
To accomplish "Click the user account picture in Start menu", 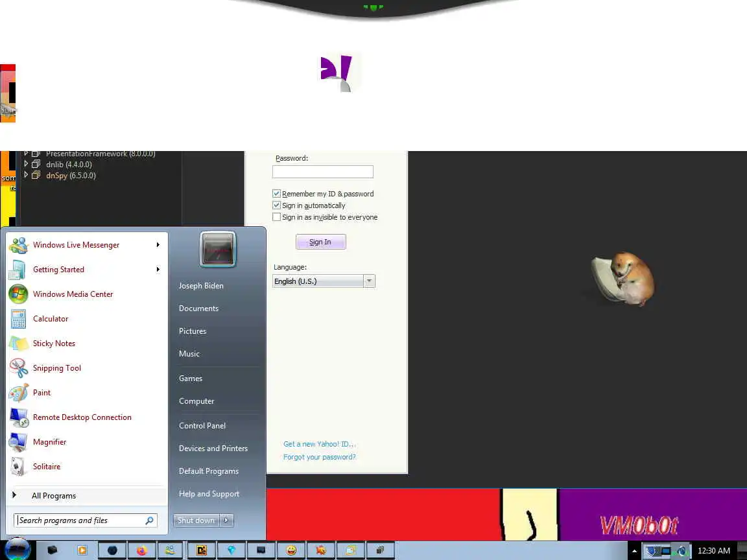I will click(x=218, y=250).
